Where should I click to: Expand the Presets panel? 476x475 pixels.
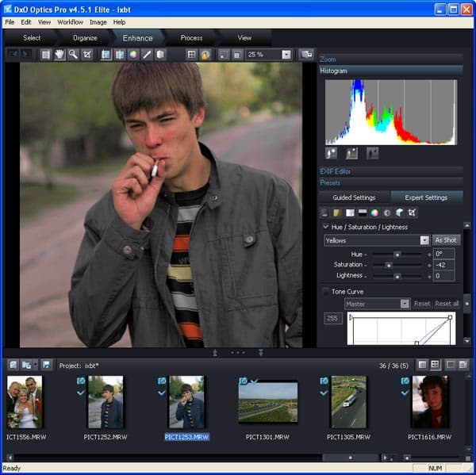point(390,182)
